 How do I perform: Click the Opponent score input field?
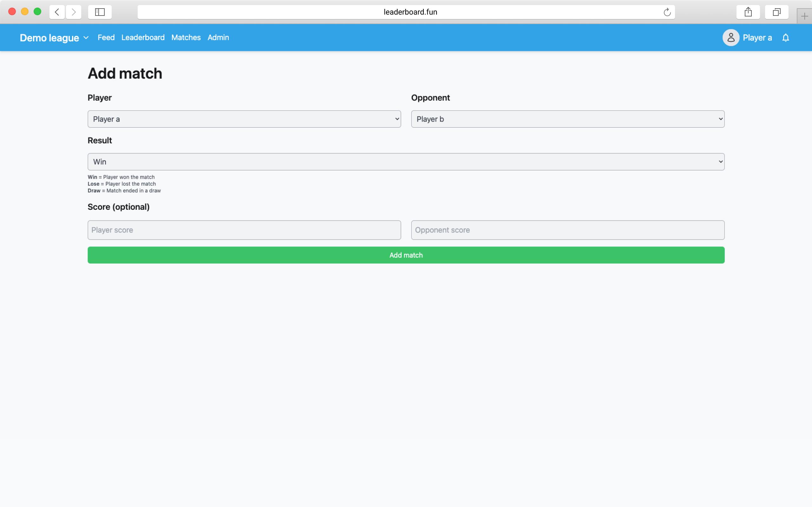click(x=568, y=229)
